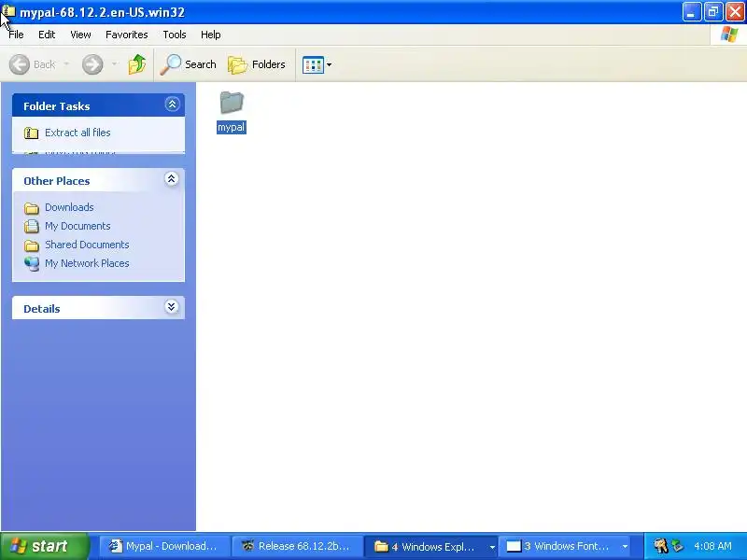Switch to Mypal - Download taskbar window
This screenshot has height=560, width=747.
(165, 546)
